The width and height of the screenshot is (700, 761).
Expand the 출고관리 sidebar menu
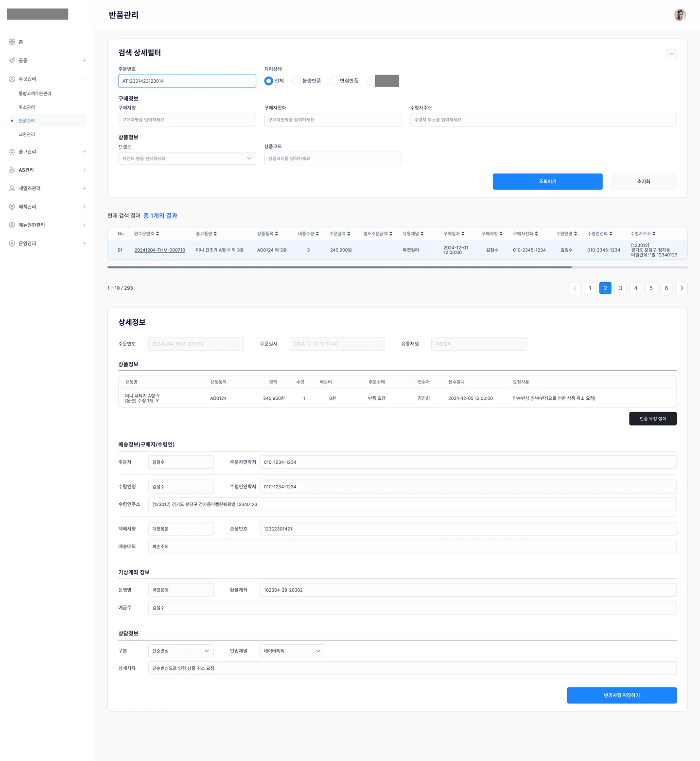pyautogui.click(x=84, y=152)
